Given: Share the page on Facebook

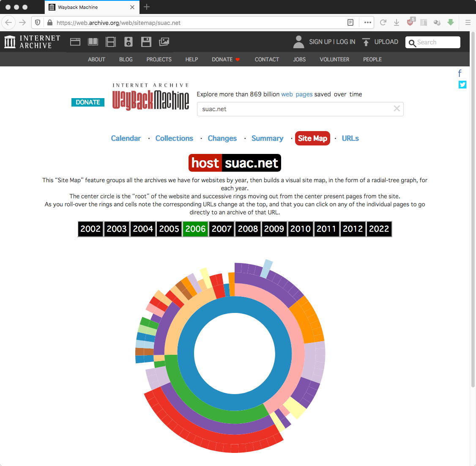Looking at the screenshot, I should click(x=460, y=73).
